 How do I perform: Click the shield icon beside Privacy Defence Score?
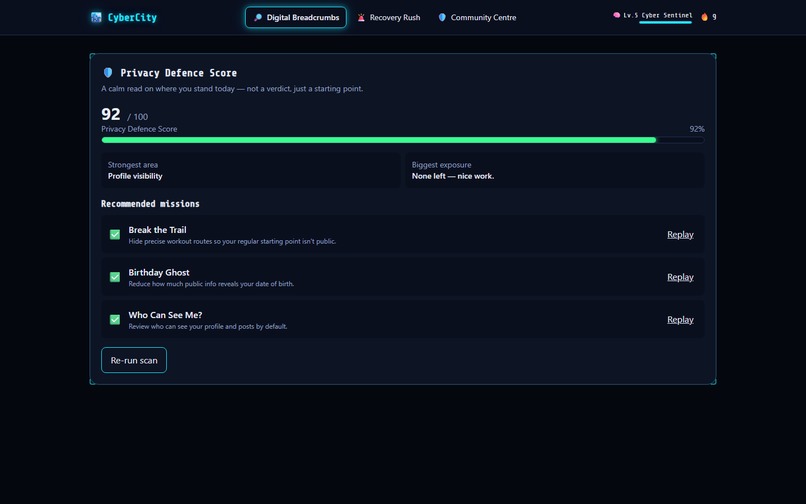pos(108,73)
